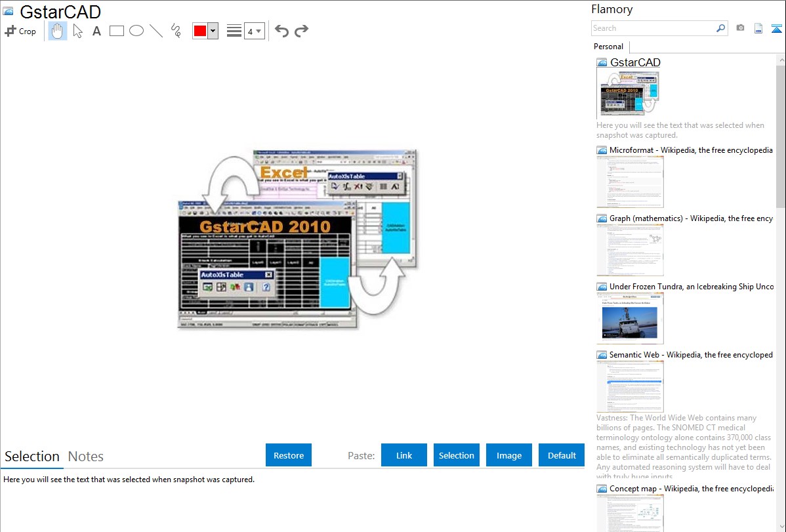This screenshot has height=532, width=786.
Task: Click the document page icon beside camera
Action: (758, 28)
